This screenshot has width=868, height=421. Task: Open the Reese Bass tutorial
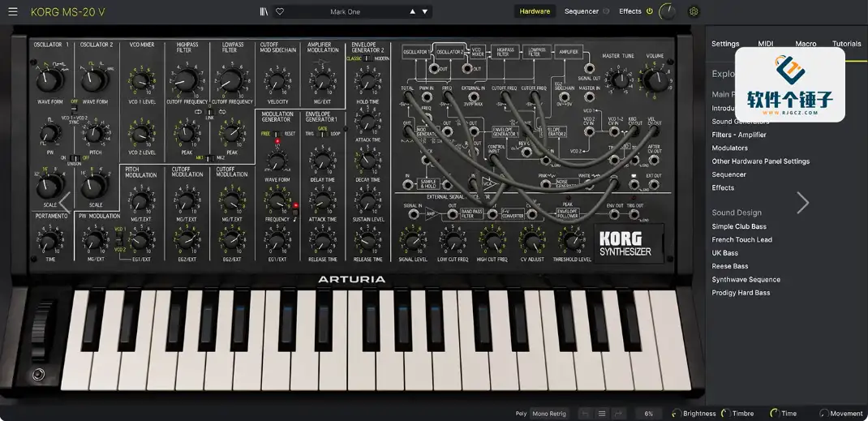pyautogui.click(x=729, y=266)
